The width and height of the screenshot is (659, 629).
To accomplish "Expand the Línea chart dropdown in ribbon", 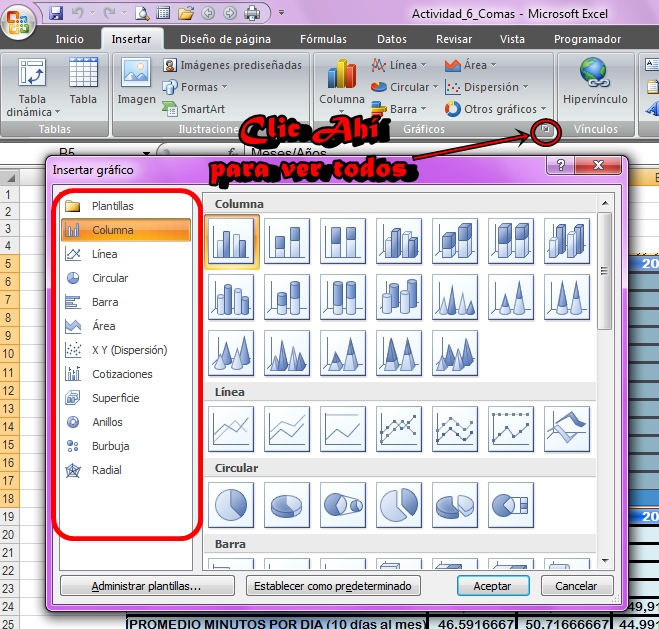I will [x=399, y=65].
